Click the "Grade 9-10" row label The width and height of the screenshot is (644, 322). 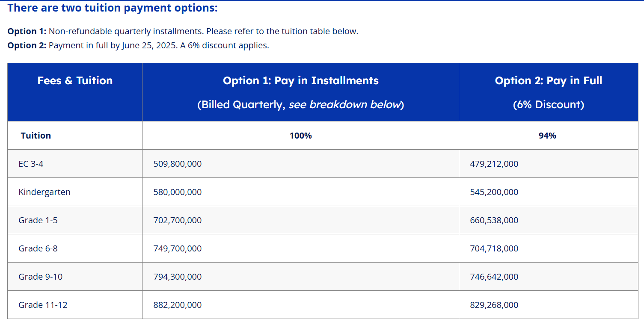pyautogui.click(x=40, y=277)
